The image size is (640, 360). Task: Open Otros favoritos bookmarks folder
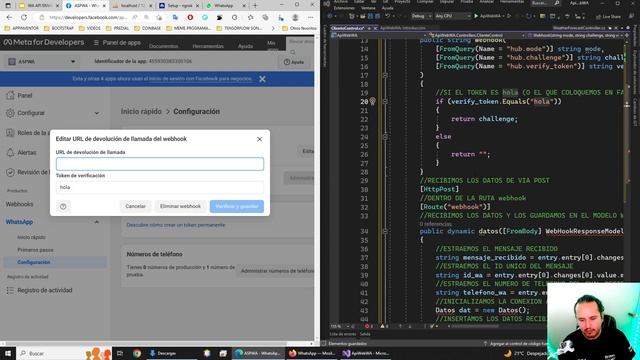tap(300, 29)
